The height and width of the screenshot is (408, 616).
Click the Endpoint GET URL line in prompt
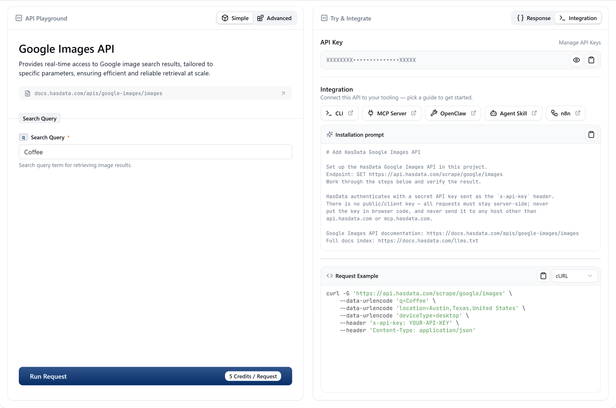tap(414, 174)
